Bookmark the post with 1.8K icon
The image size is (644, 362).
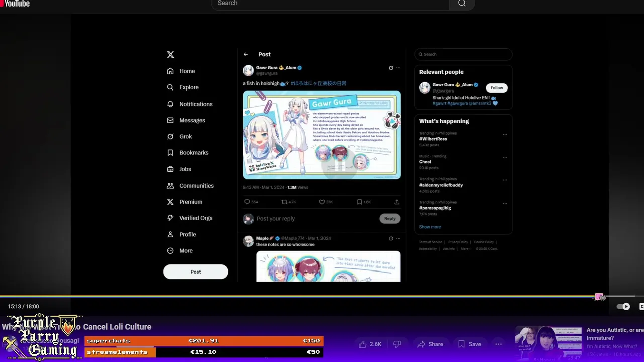359,202
